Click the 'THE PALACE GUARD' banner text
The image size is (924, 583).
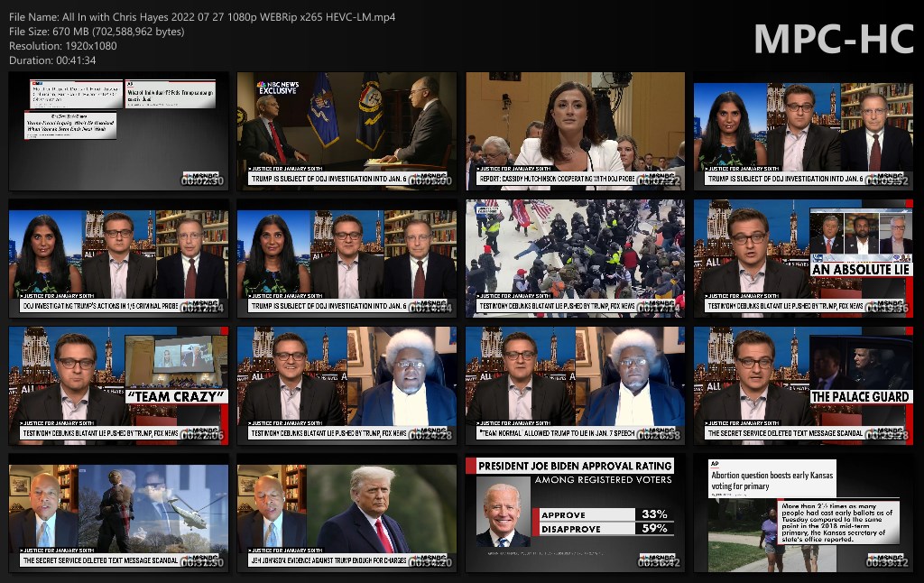(x=860, y=397)
